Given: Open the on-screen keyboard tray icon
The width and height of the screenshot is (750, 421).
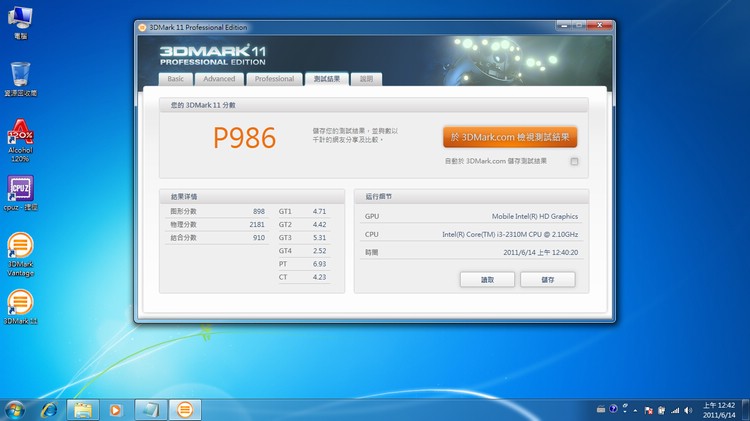Looking at the screenshot, I should point(601,410).
